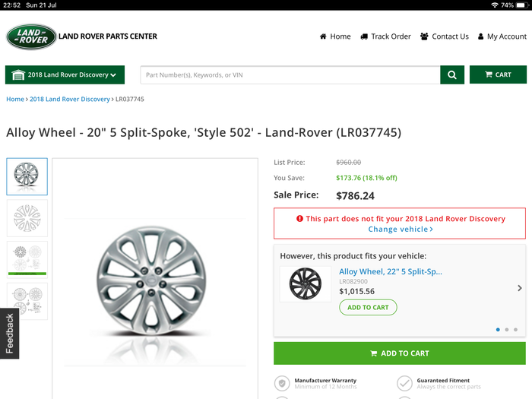This screenshot has height=399, width=532.
Task: Go to Contact Us page
Action: tap(444, 36)
